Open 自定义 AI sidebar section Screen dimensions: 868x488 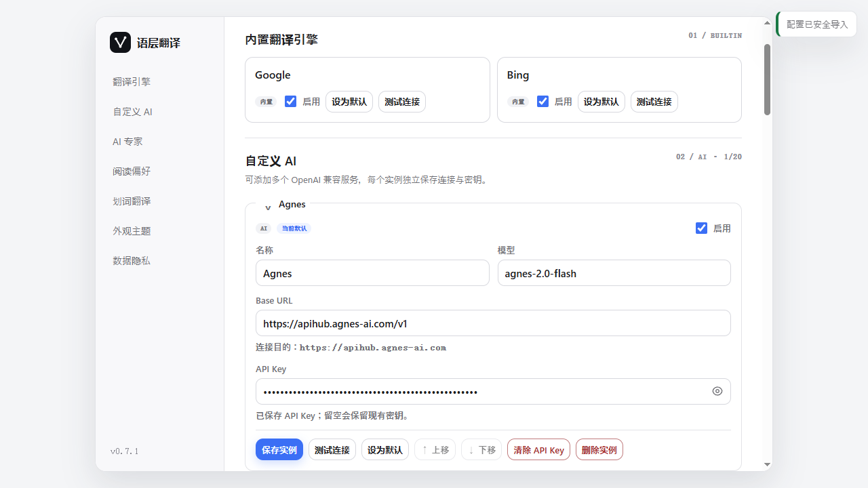tap(132, 112)
